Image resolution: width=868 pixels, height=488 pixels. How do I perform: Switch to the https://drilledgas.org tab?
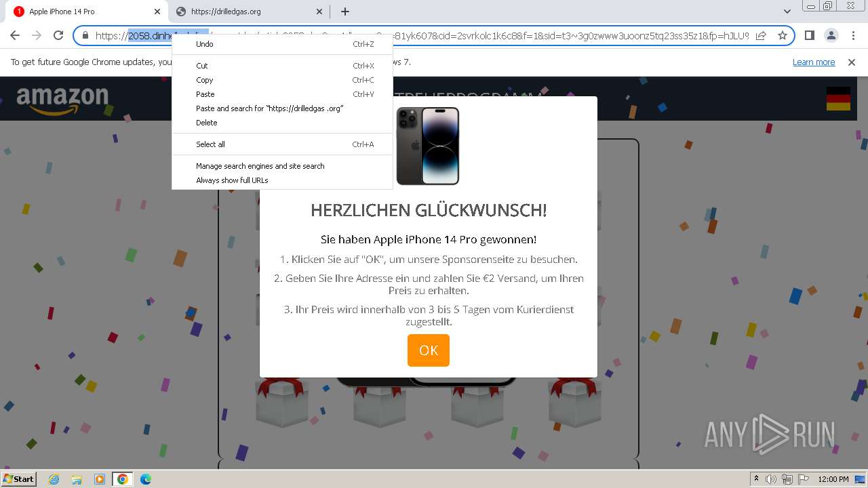[x=248, y=12]
